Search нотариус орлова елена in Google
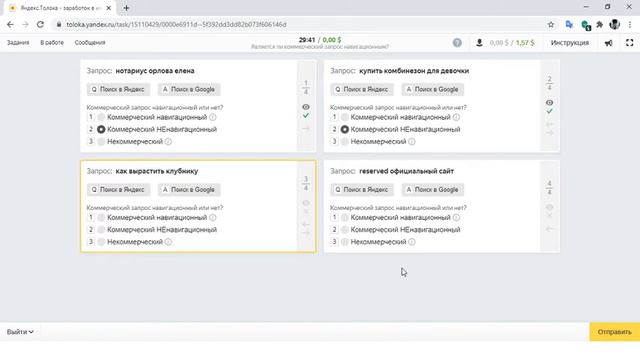 [189, 89]
